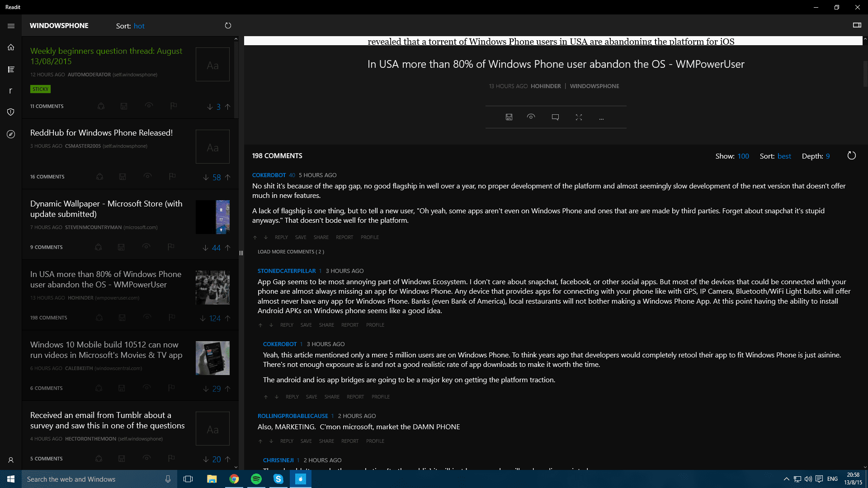868x488 pixels.
Task: Downvote the sticky Weekly beginners thread
Action: pos(210,107)
